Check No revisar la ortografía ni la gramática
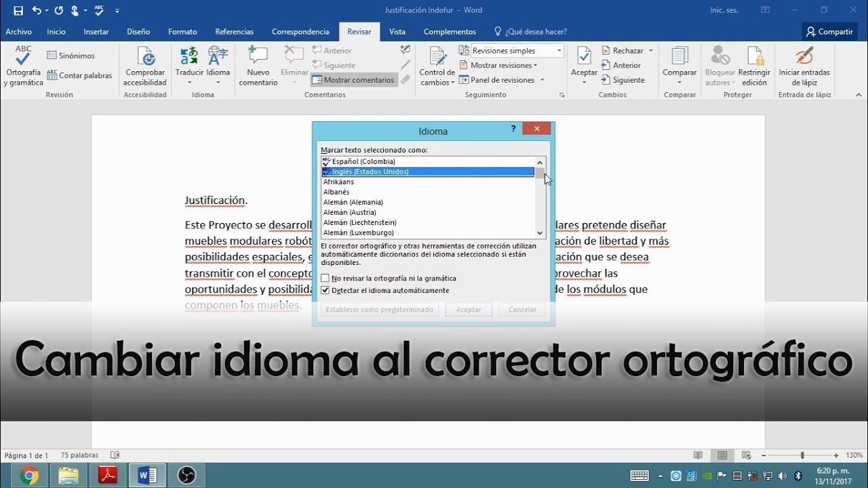Screen dimensions: 868x488 pyautogui.click(x=325, y=279)
